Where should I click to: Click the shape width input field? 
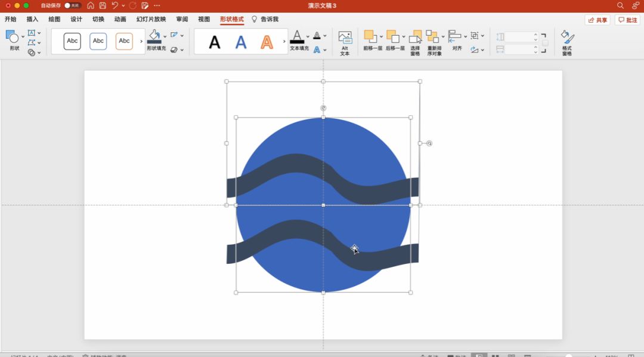tap(521, 50)
